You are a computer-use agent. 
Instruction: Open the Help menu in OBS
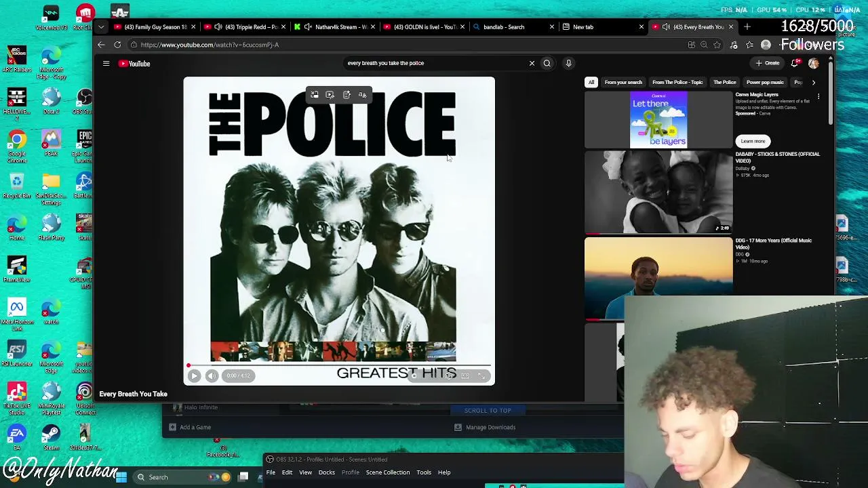point(444,472)
